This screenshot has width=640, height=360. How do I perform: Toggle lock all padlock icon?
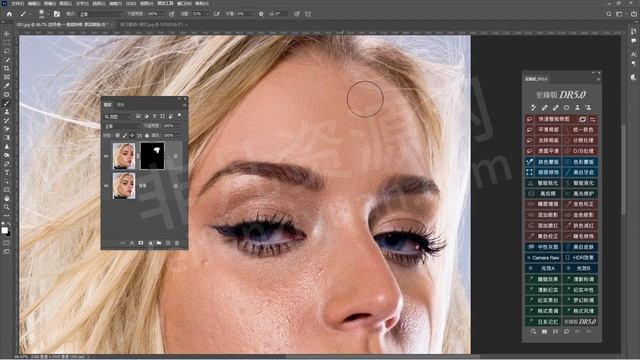[147, 135]
